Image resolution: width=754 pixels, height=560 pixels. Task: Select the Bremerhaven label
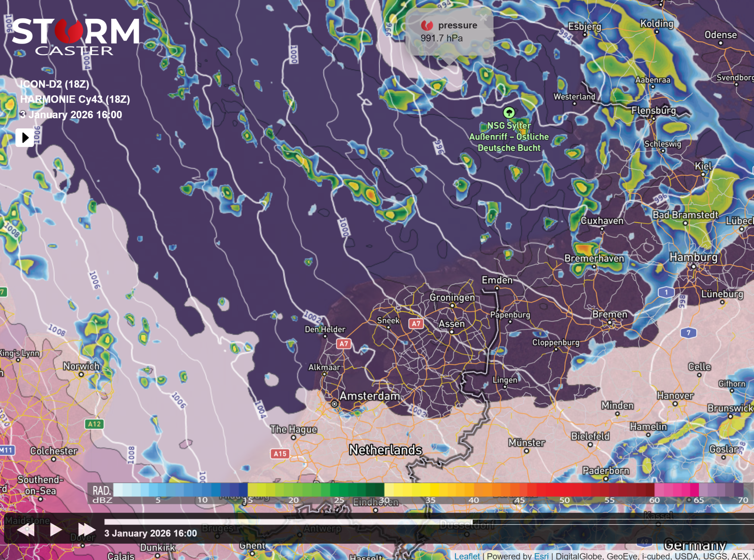coord(594,258)
